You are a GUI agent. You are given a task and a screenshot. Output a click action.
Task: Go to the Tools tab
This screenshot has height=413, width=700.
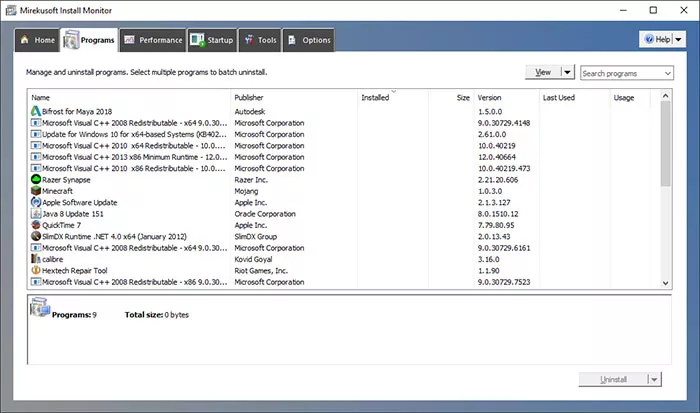pyautogui.click(x=260, y=40)
